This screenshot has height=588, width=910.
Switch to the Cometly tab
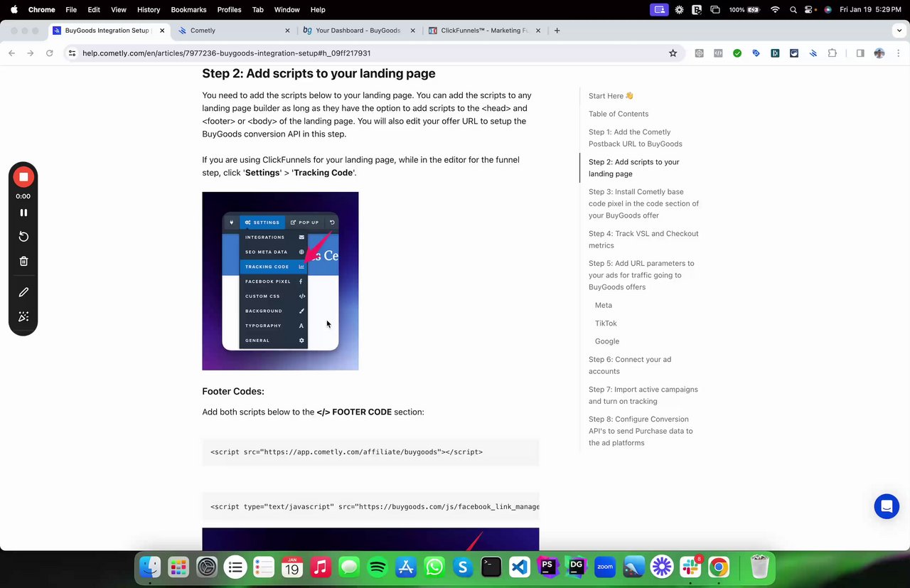[234, 31]
